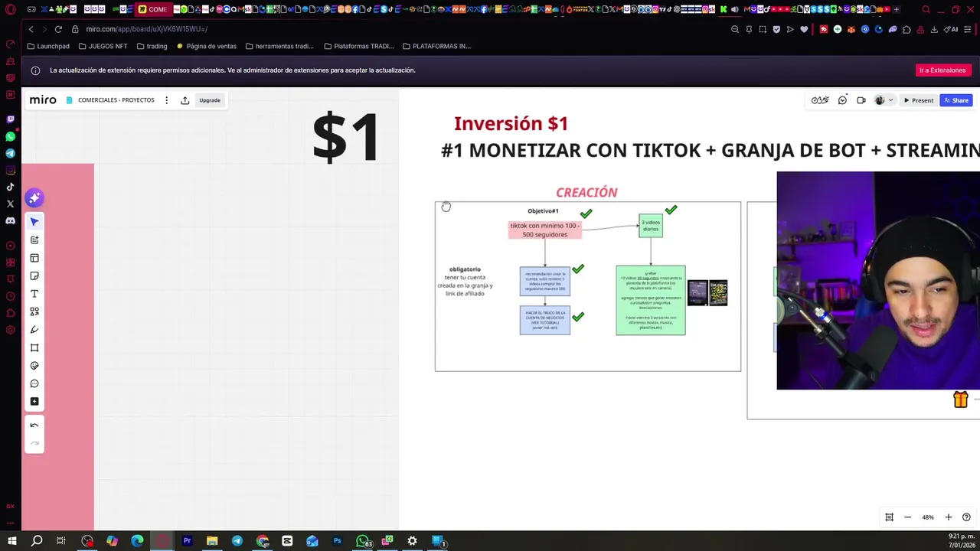Open the extensions puzzle icon
This screenshot has width=980, height=551.
tap(906, 29)
